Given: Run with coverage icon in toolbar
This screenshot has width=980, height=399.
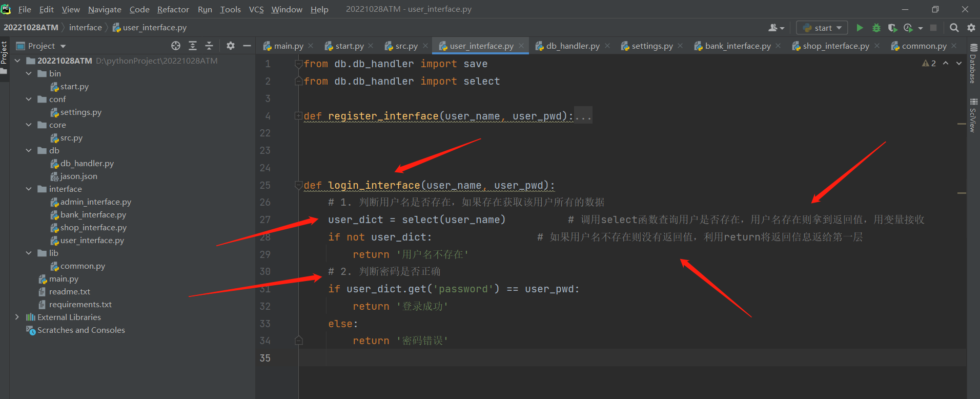Looking at the screenshot, I should 892,28.
